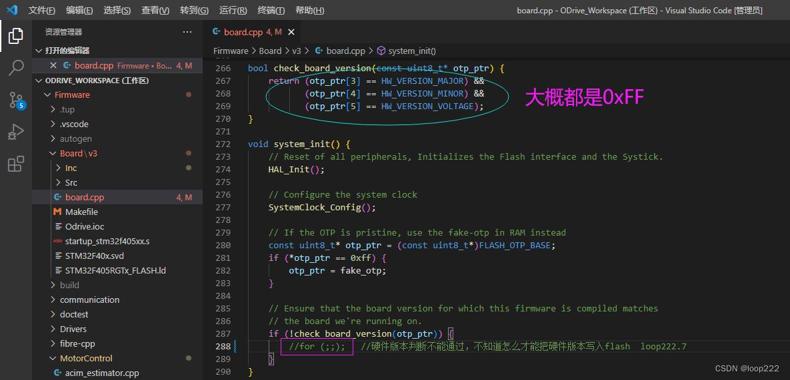The width and height of the screenshot is (790, 380).
Task: Click fake_otp on line 282
Action: 361,271
